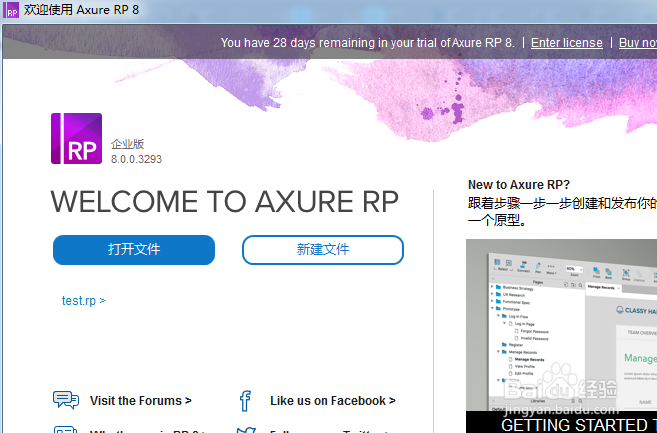
Task: Open the Enter license link
Action: coord(566,43)
